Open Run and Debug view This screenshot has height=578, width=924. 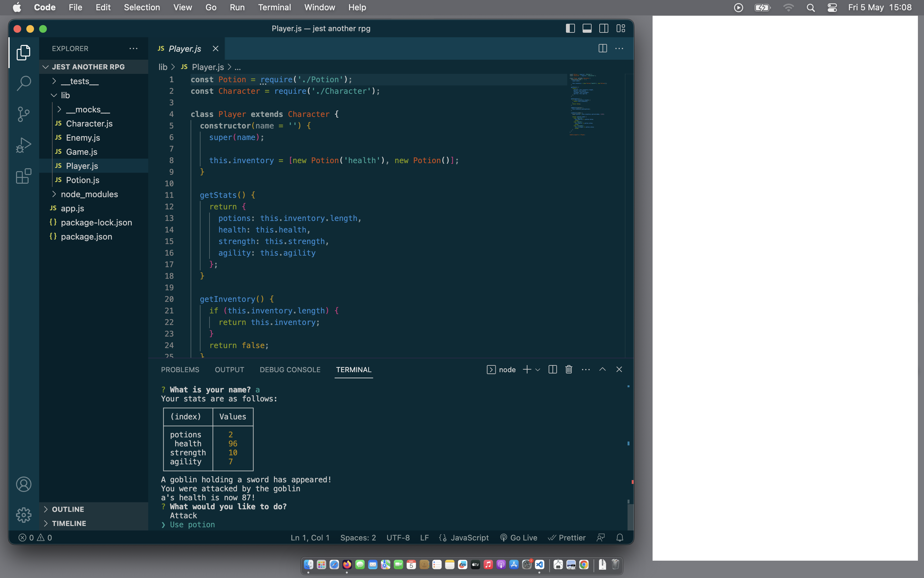pyautogui.click(x=24, y=145)
